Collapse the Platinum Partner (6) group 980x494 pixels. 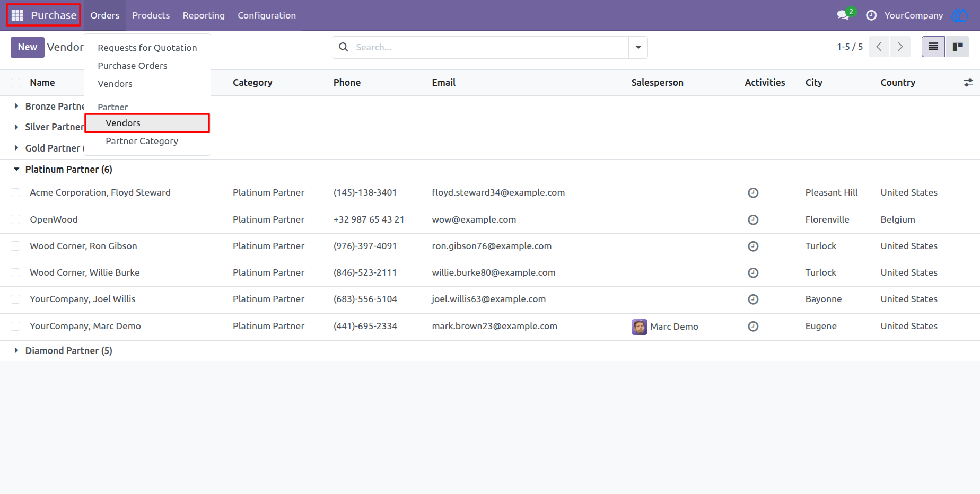(16, 170)
